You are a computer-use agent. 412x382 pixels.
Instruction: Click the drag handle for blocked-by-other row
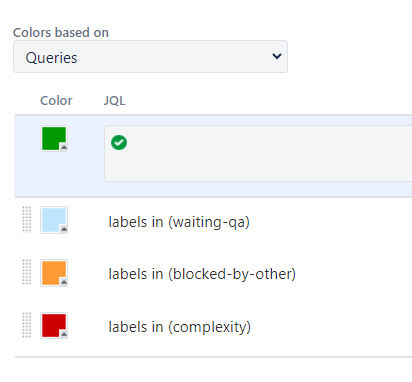[27, 272]
